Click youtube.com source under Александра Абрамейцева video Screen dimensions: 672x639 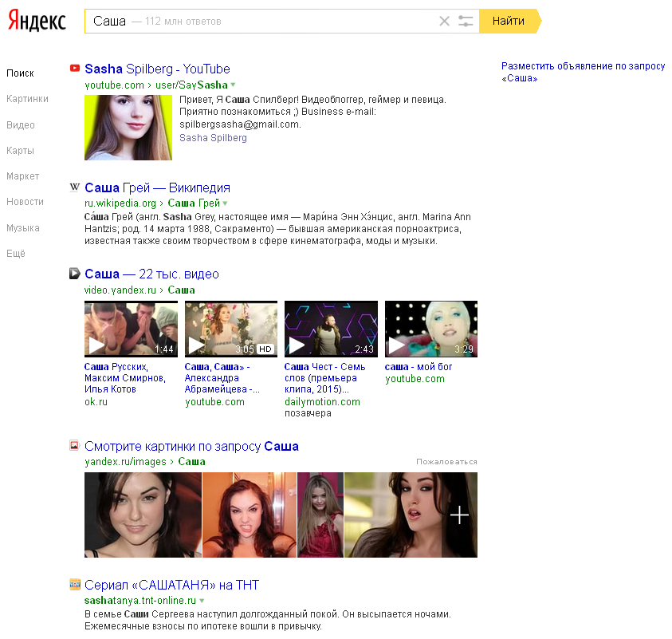214,402
